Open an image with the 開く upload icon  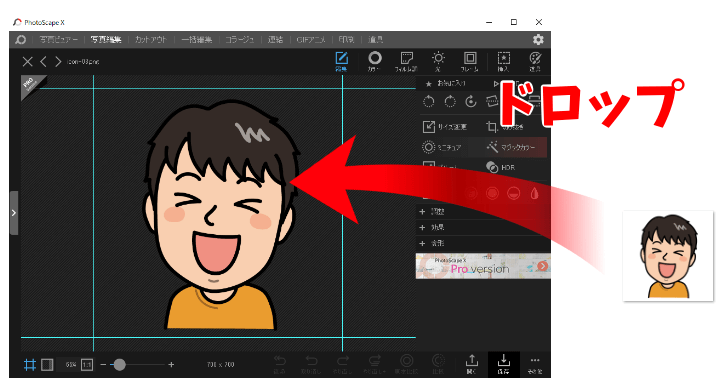472,364
